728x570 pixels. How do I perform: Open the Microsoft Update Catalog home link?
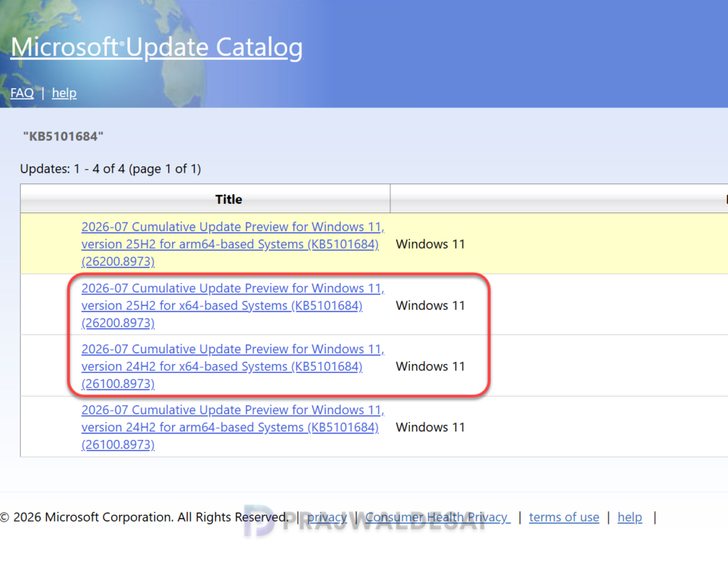point(156,48)
